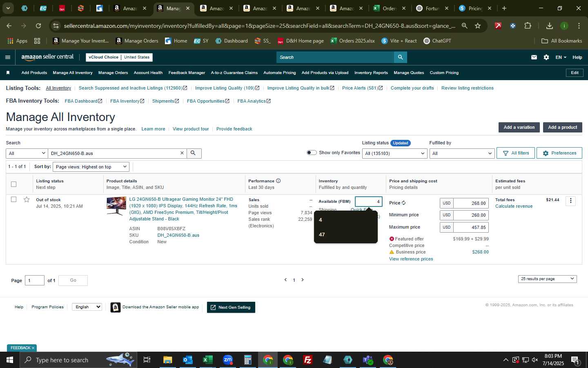Clear the inventory search term with the X
588x368 pixels.
coord(182,153)
